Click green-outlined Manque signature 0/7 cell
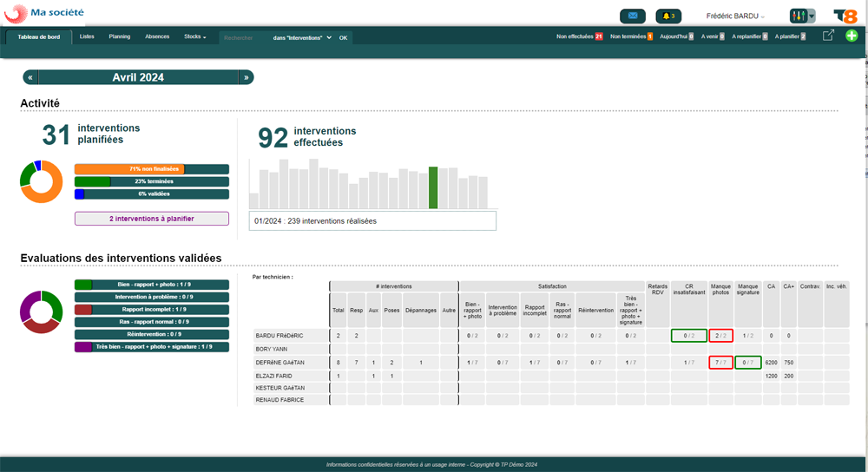The image size is (868, 472). (x=748, y=363)
